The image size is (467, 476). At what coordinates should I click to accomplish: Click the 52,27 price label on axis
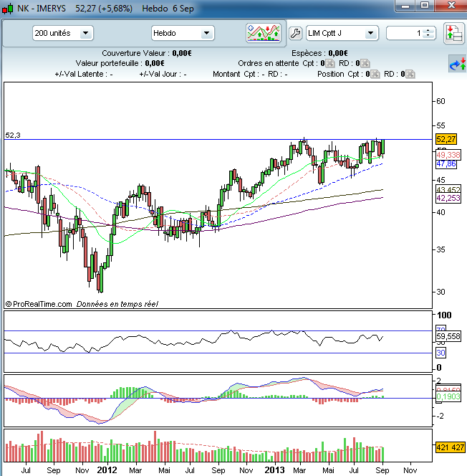click(x=446, y=139)
